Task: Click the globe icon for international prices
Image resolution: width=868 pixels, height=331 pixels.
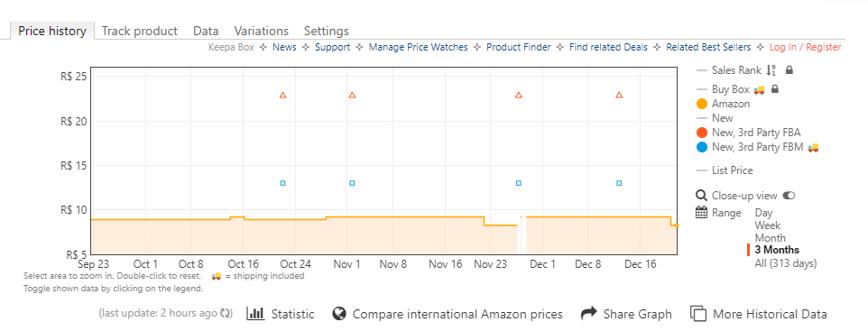Action: pos(338,314)
